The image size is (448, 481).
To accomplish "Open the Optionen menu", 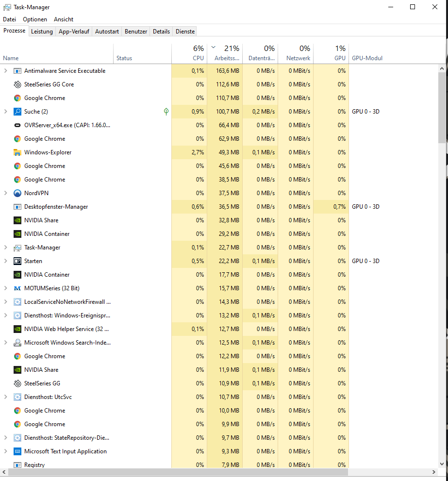I will pyautogui.click(x=35, y=19).
